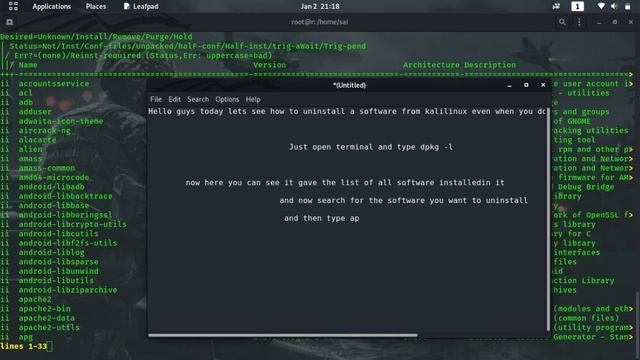Open Leafpad Edit menu
Viewport: 640px width, 360px height.
(x=174, y=99)
